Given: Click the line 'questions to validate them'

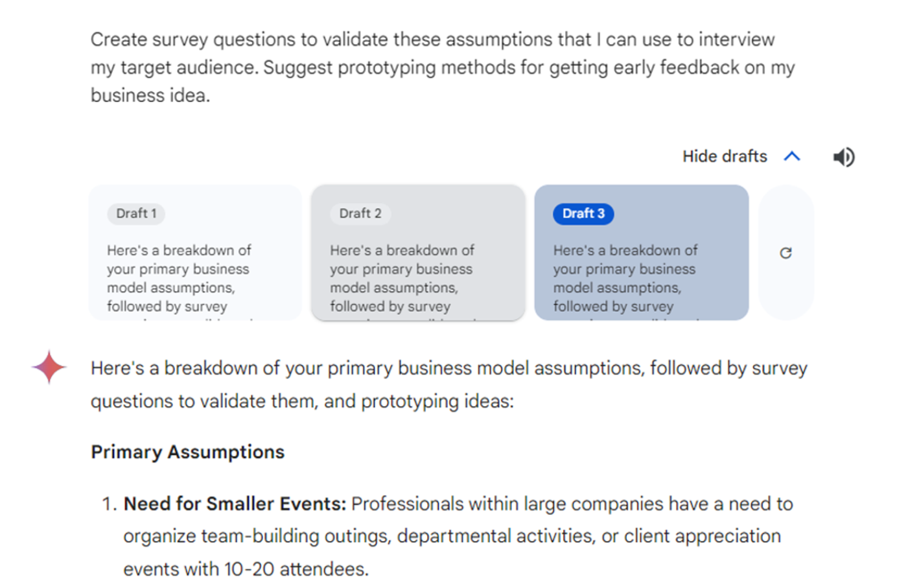Looking at the screenshot, I should pyautogui.click(x=302, y=401).
